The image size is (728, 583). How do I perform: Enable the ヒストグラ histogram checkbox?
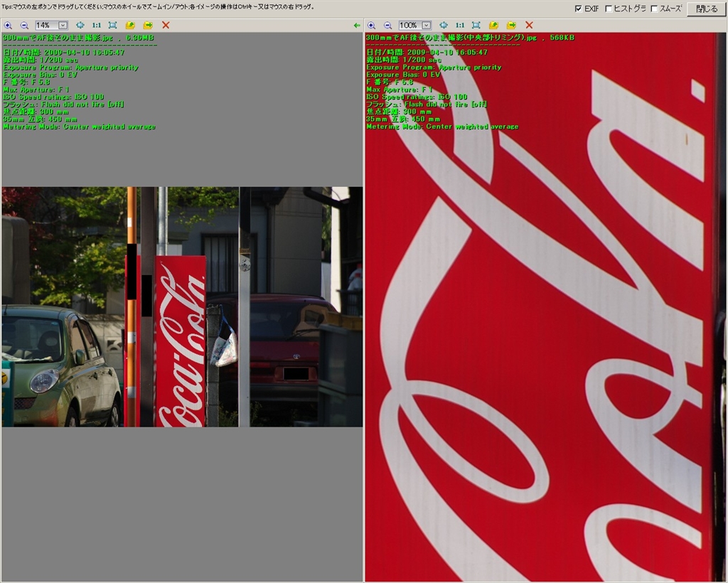coord(609,9)
